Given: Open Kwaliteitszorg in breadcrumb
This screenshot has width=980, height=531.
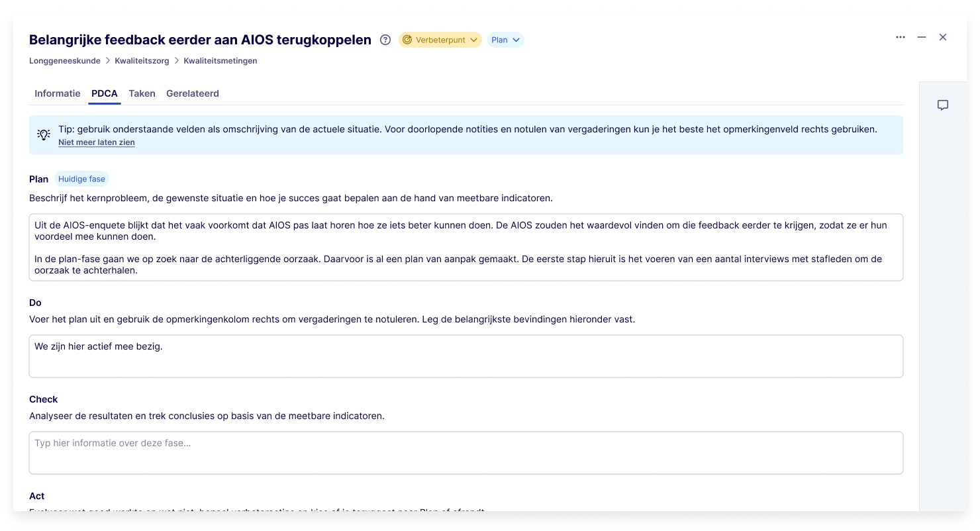Looking at the screenshot, I should pos(142,61).
